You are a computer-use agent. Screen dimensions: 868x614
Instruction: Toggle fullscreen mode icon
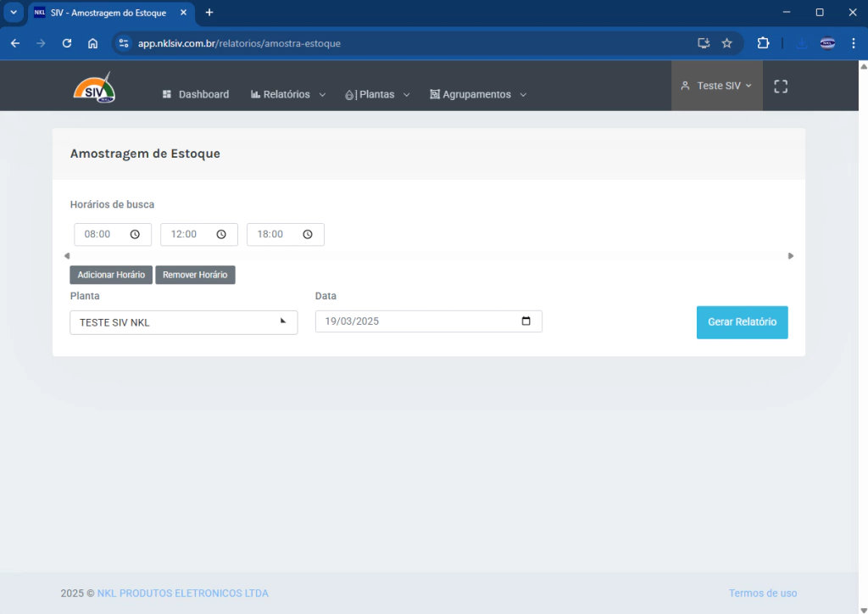781,87
